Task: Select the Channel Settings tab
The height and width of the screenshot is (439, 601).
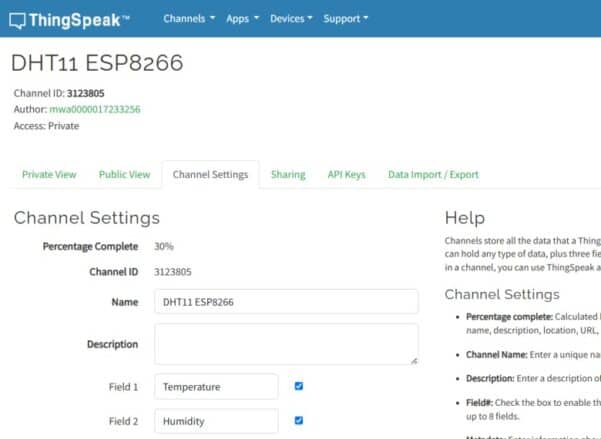Action: click(x=210, y=174)
